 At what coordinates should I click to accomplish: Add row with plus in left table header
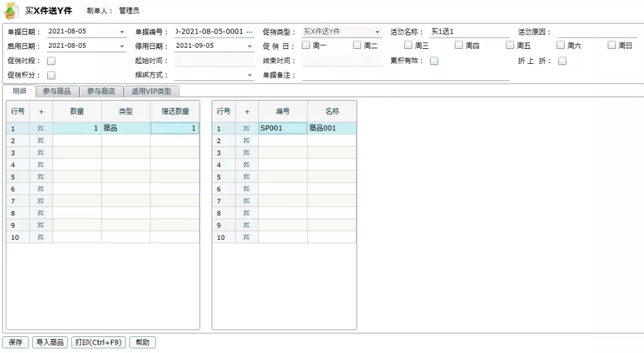tap(41, 112)
